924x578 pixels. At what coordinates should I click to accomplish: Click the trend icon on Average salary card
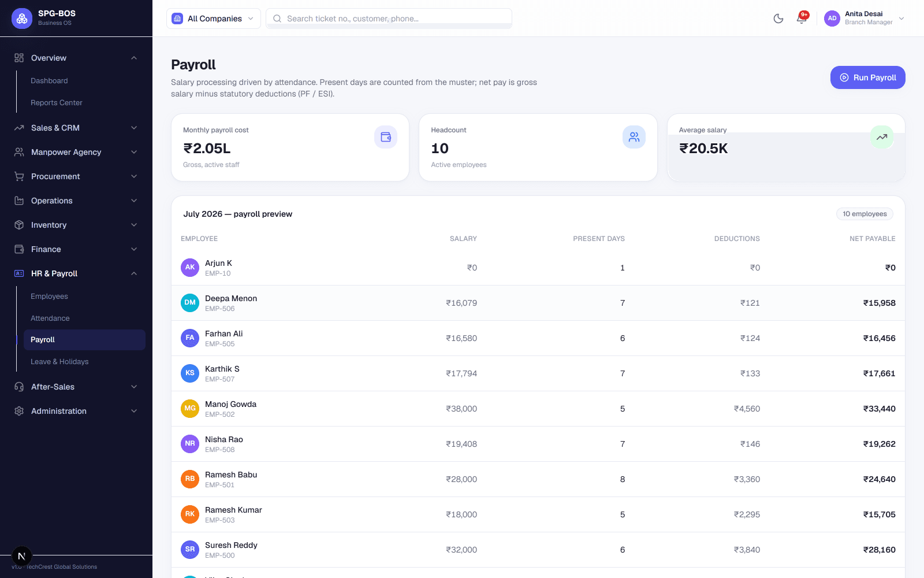click(882, 137)
